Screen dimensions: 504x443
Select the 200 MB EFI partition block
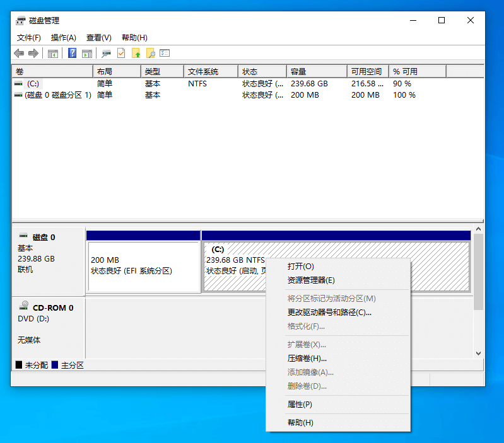[x=144, y=266]
